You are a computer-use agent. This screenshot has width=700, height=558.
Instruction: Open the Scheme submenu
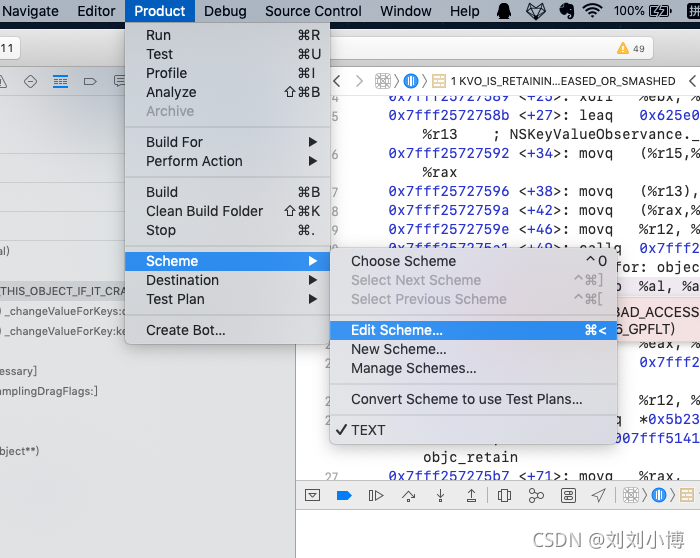tap(228, 261)
